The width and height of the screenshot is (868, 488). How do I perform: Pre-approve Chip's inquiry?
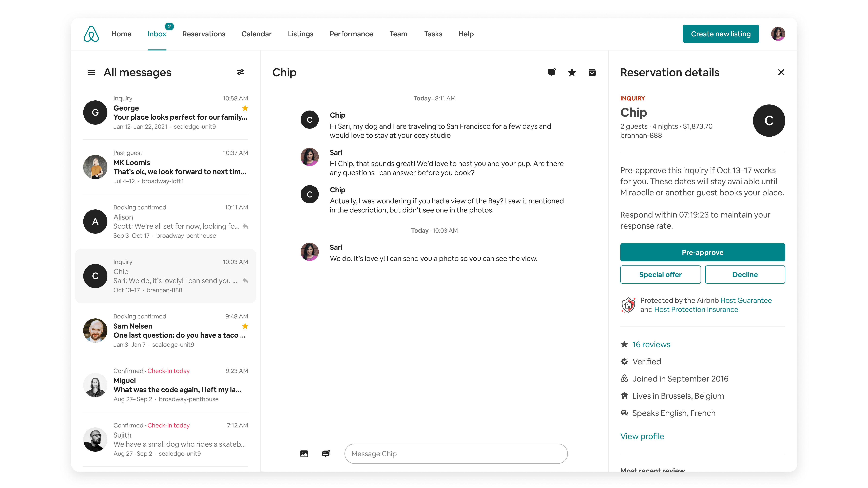coord(703,252)
